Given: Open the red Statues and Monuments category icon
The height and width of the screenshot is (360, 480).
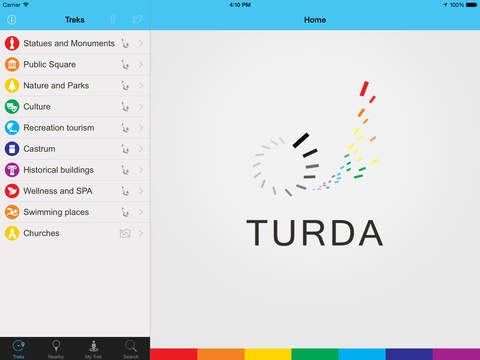Looking at the screenshot, I should [x=12, y=43].
